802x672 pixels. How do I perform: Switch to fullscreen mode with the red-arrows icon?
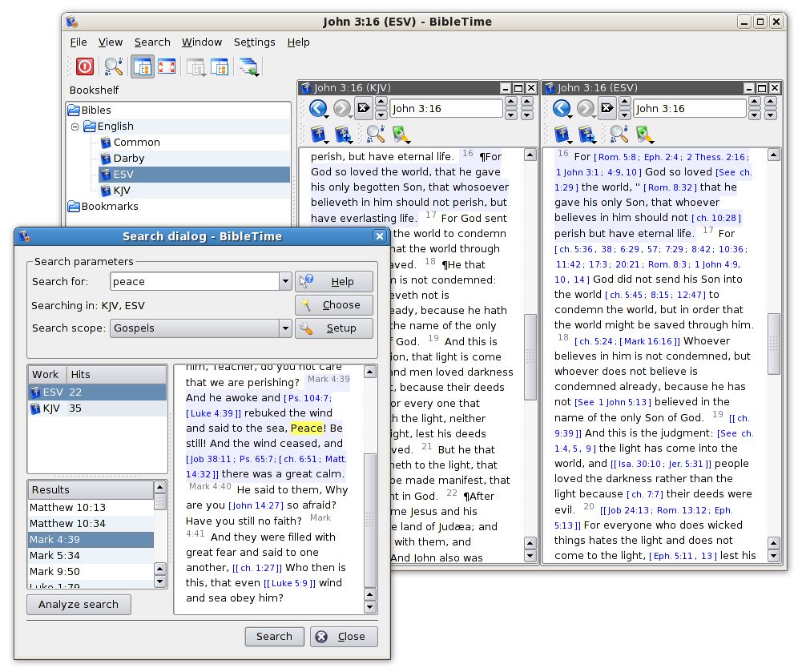(167, 66)
